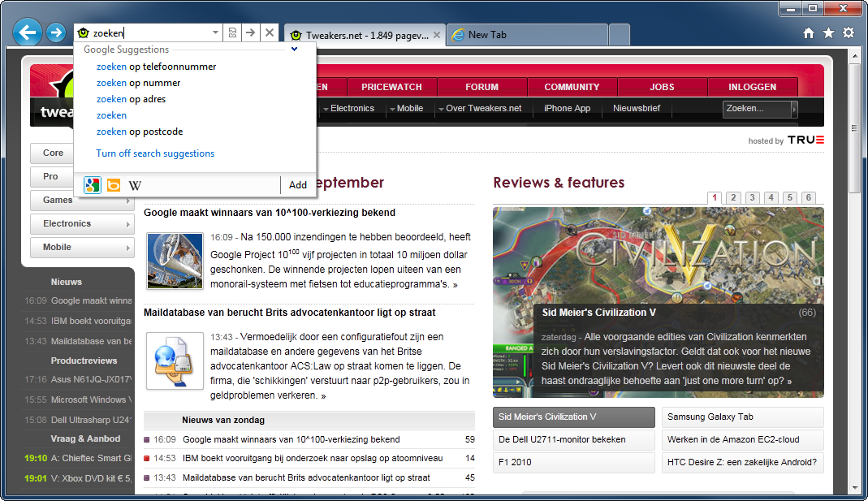Go forward with the Forward arrow button
Image resolution: width=868 pixels, height=501 pixels.
[56, 32]
